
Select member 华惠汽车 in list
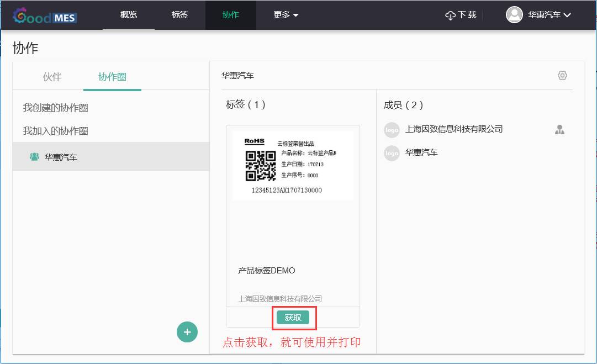pyautogui.click(x=421, y=152)
